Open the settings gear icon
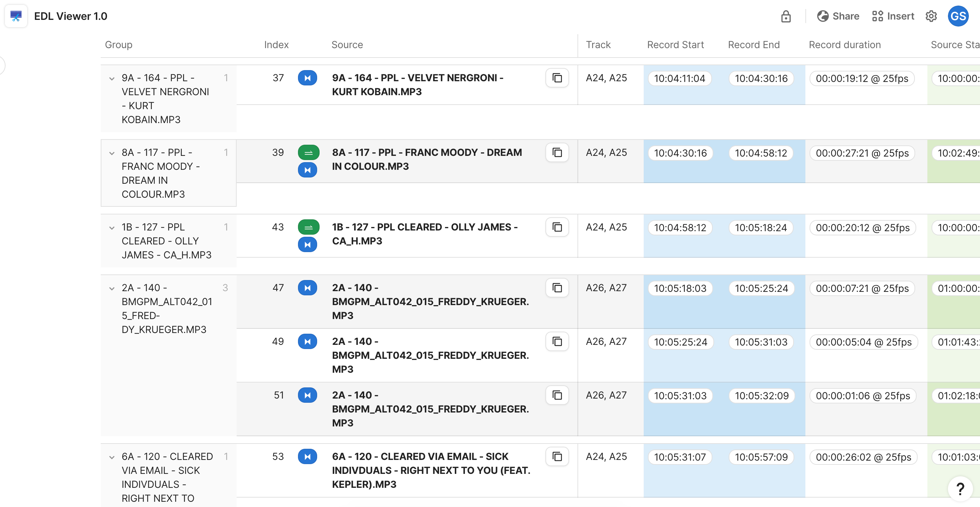 (x=931, y=16)
